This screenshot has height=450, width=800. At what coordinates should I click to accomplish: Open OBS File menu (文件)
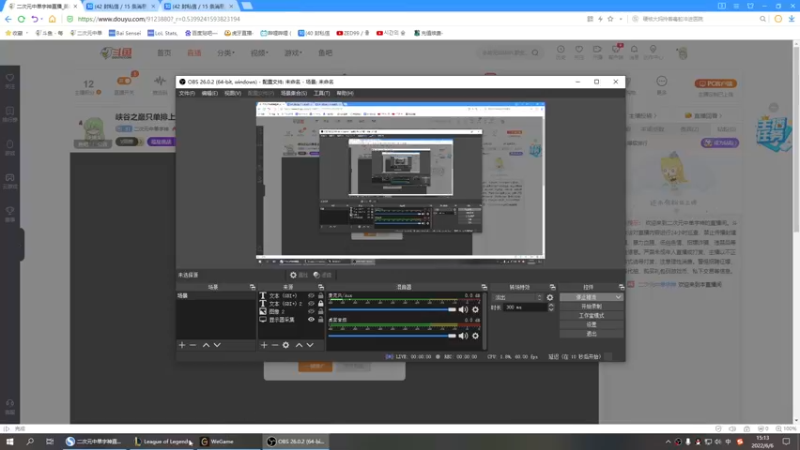[187, 93]
